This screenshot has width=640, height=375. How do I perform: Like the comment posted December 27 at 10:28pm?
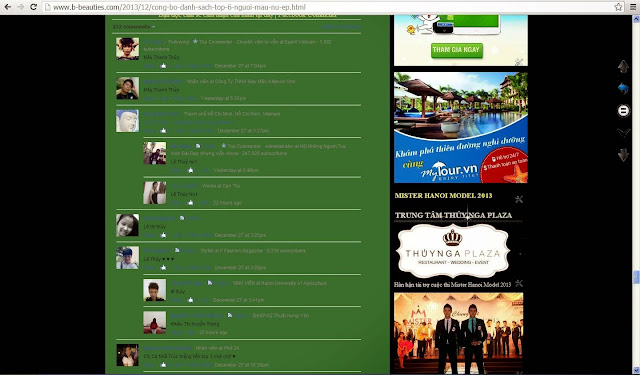163,365
